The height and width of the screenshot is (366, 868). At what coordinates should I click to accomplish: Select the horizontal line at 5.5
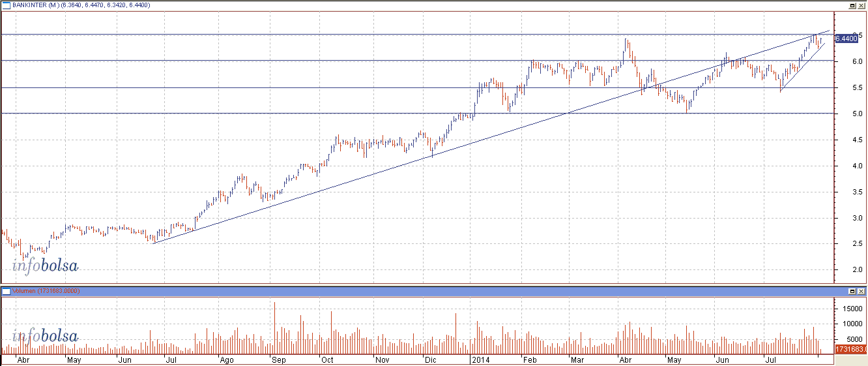pyautogui.click(x=261, y=87)
